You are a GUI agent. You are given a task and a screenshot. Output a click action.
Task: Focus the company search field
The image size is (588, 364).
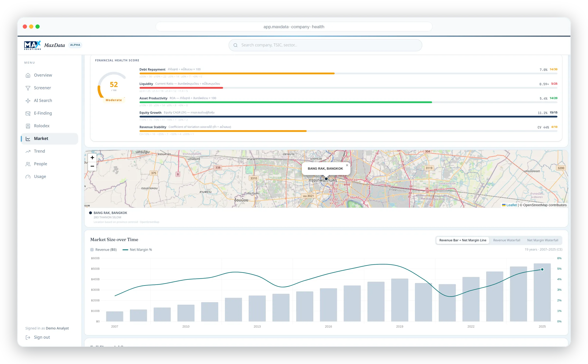point(325,45)
